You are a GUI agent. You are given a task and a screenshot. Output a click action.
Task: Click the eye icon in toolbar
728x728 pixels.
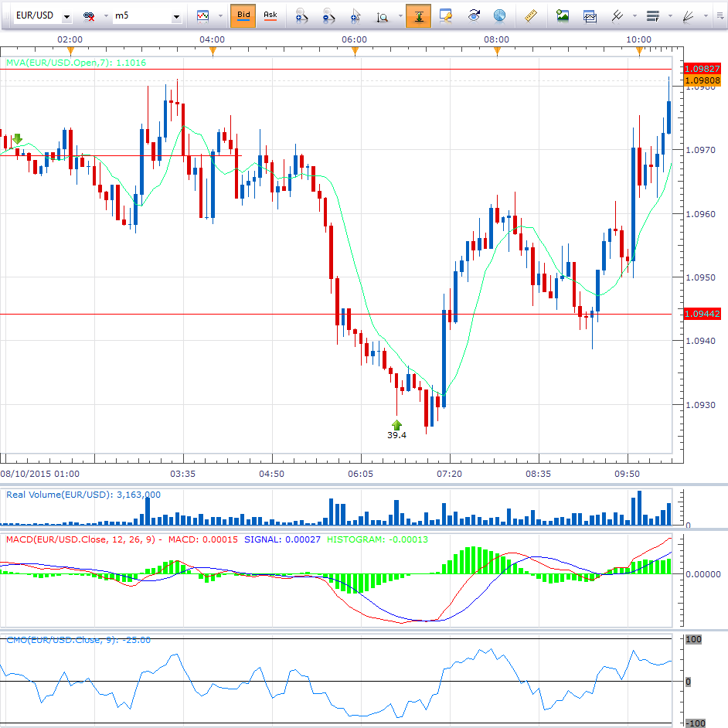tap(475, 15)
